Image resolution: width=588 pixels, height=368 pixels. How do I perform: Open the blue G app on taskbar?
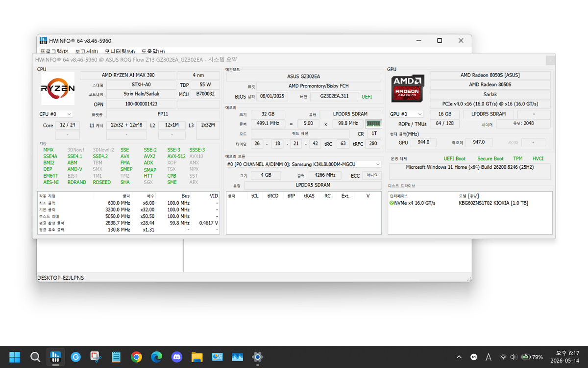pyautogui.click(x=75, y=357)
